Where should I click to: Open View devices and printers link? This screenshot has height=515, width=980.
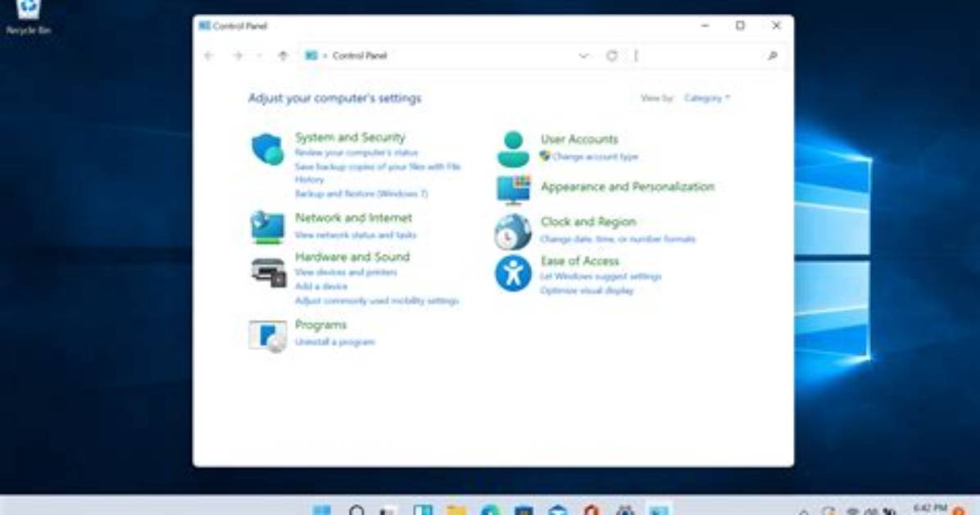click(346, 272)
